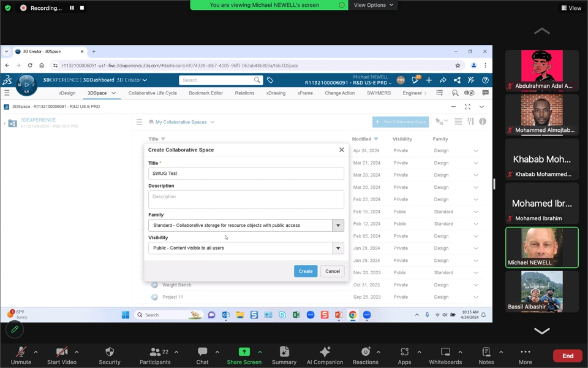Image resolution: width=588 pixels, height=368 pixels.
Task: Expand 3D Creator role dropdown
Action: [x=145, y=80]
